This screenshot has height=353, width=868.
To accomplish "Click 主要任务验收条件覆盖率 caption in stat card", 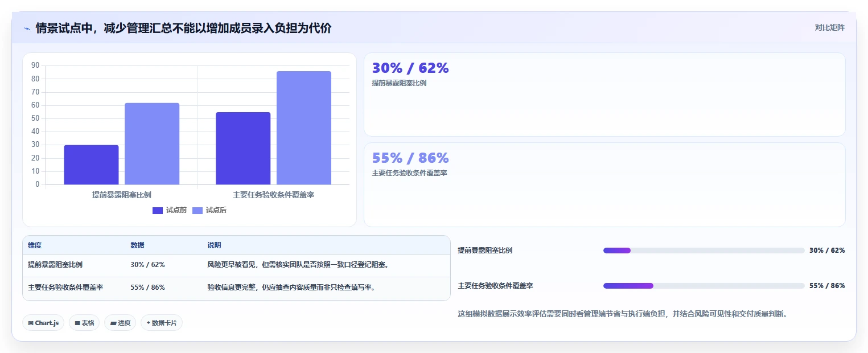I will pyautogui.click(x=409, y=173).
